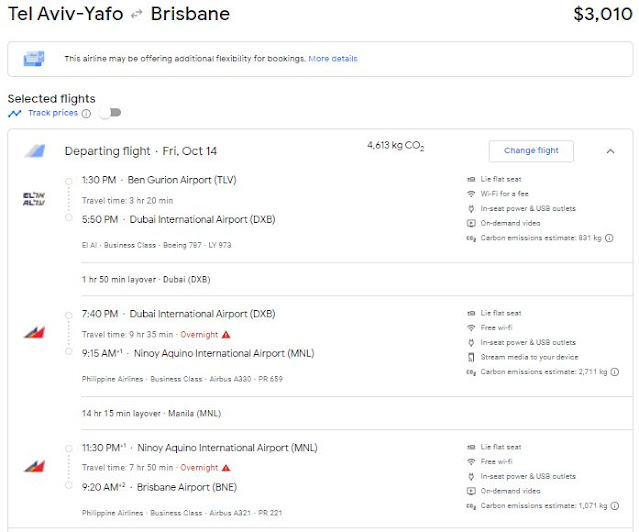
Task: Click the El Al airline logo
Action: tap(34, 198)
